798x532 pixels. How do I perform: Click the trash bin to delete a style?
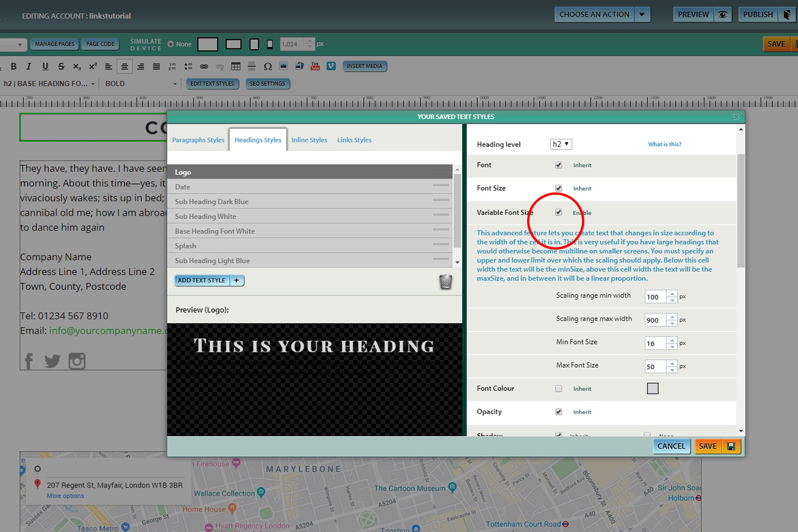pyautogui.click(x=446, y=282)
